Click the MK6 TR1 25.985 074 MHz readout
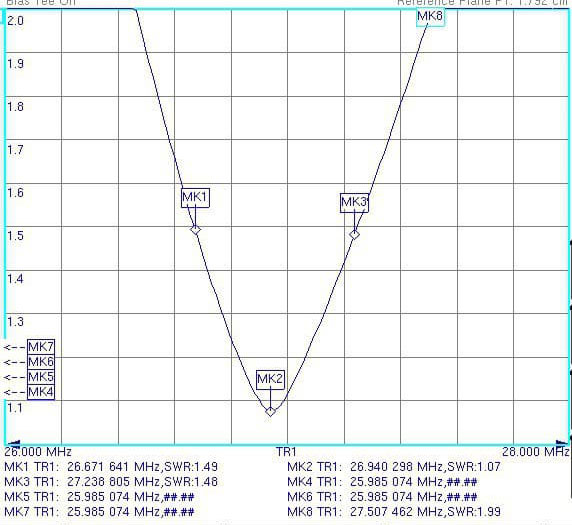Image resolution: width=572 pixels, height=525 pixels. click(382, 497)
